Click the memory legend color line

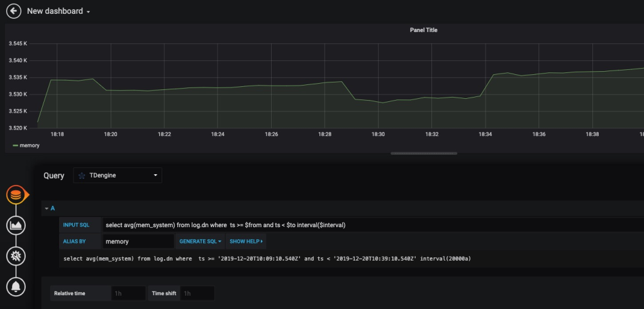point(16,145)
